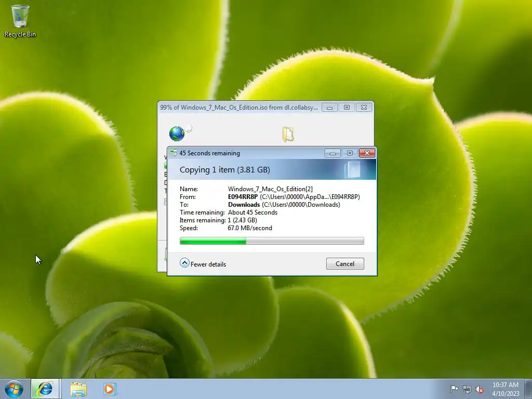Click the bold E094RR8P source path

pos(243,197)
